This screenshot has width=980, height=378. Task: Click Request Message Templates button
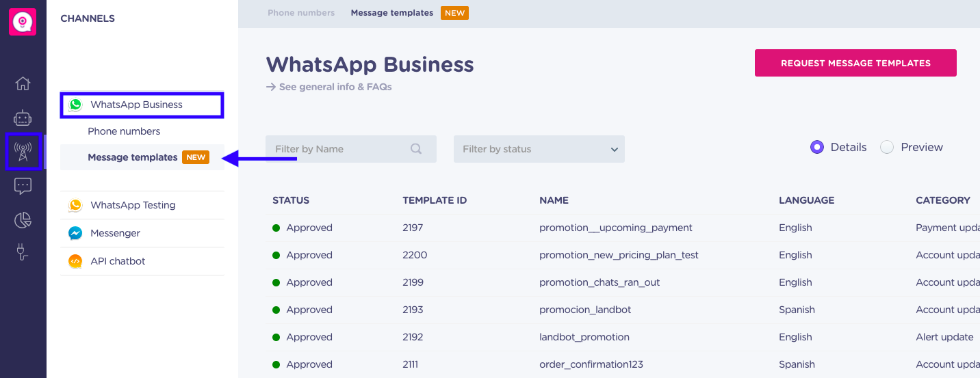(x=855, y=63)
